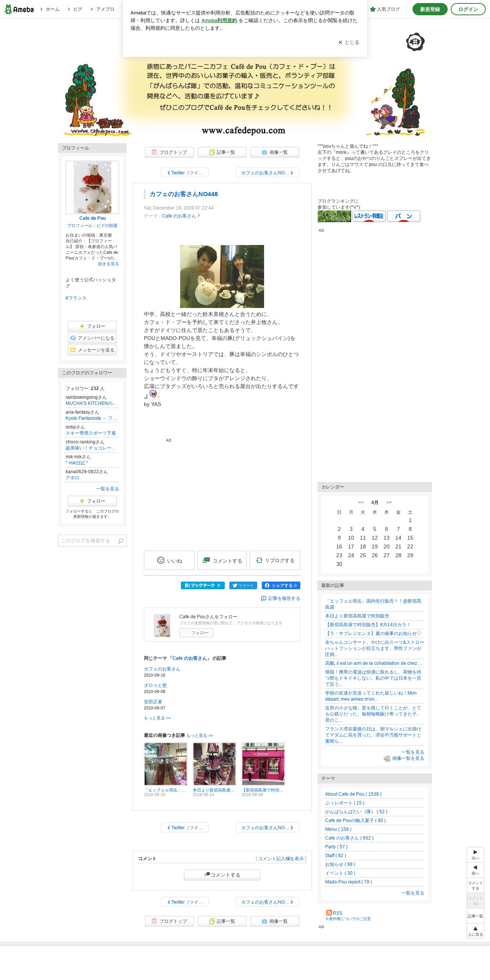Open recent article 本日より新宿高島屋で特別販売
The width and height of the screenshot is (490, 980).
357,616
